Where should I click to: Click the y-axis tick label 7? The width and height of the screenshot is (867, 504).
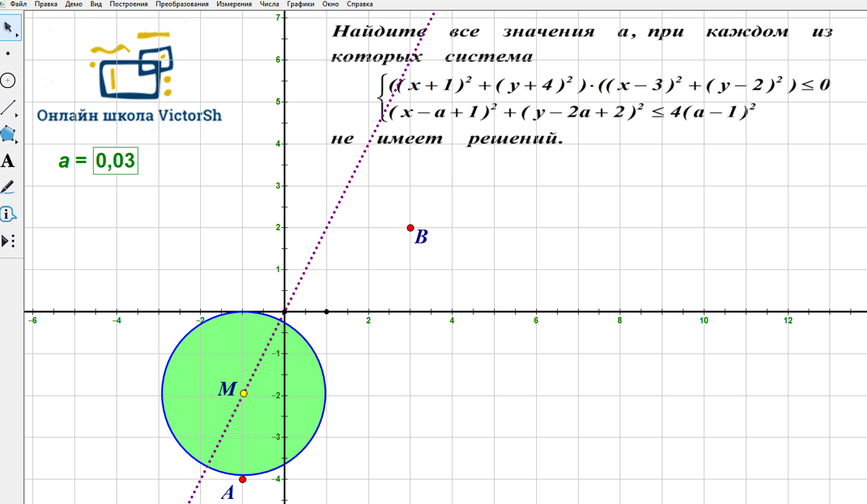277,17
